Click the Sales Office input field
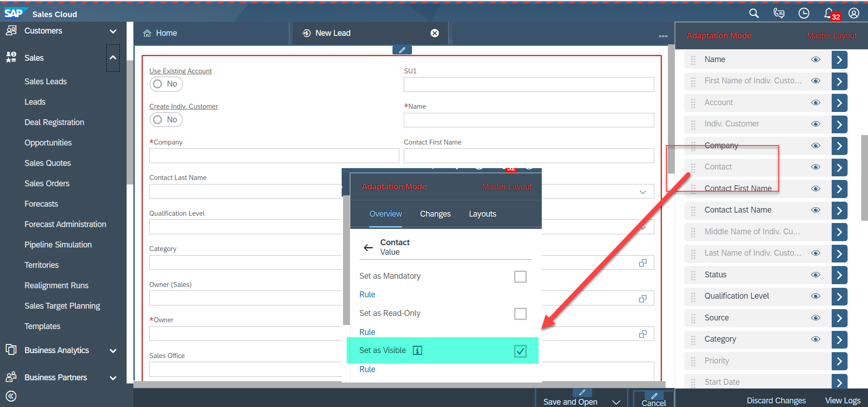 (245, 369)
